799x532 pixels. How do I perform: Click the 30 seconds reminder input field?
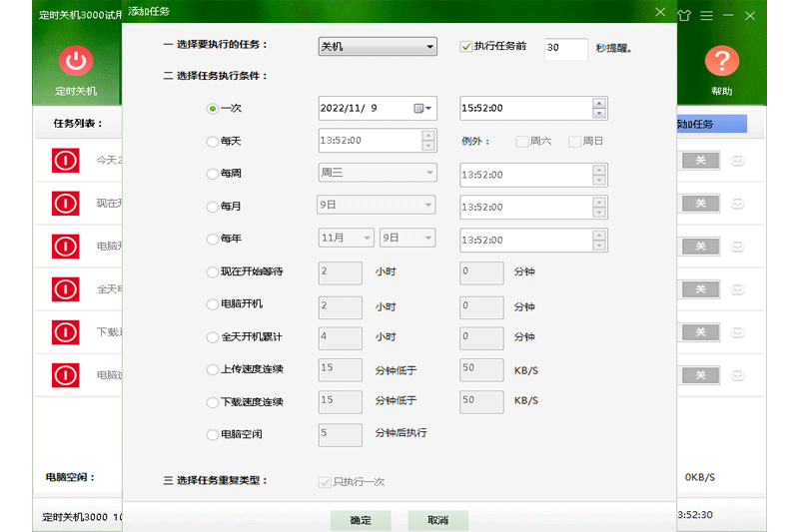click(x=566, y=49)
